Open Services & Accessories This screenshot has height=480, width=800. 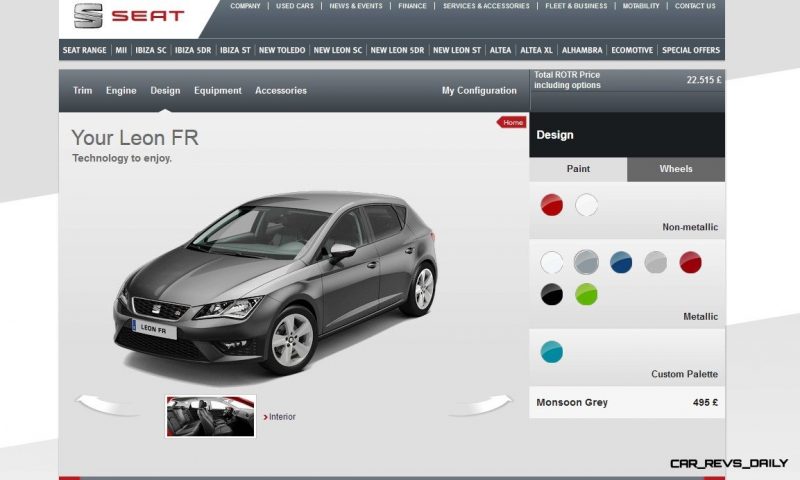coord(486,6)
